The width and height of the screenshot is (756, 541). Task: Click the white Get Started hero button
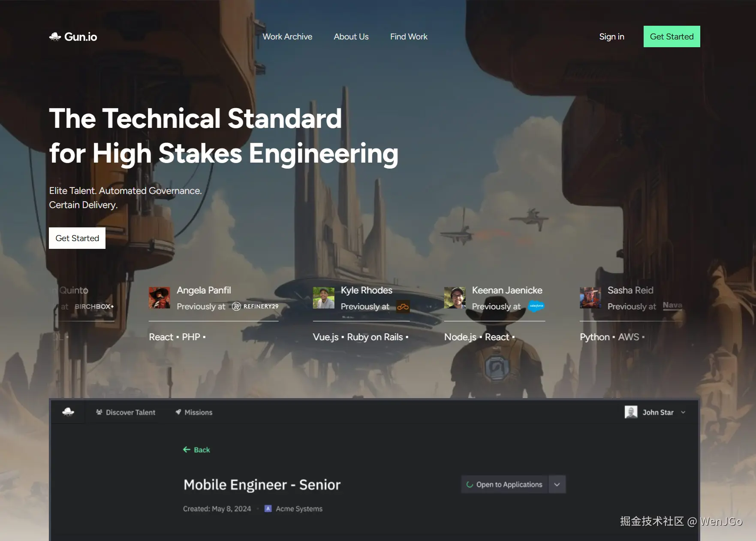(77, 238)
